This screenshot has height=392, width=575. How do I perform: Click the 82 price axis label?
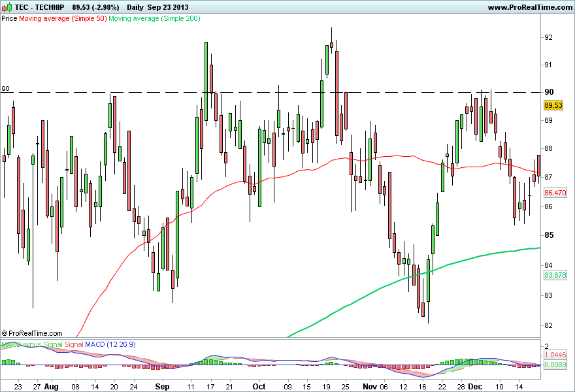click(548, 325)
